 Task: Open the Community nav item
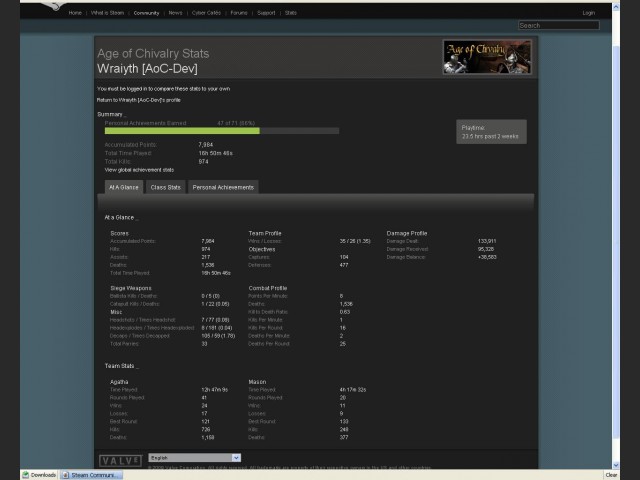point(147,13)
